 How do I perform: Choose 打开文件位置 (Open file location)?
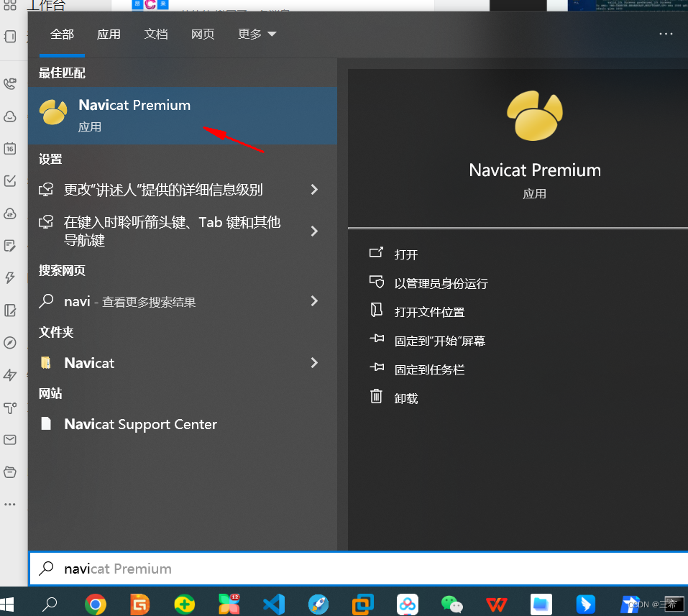pyautogui.click(x=429, y=312)
